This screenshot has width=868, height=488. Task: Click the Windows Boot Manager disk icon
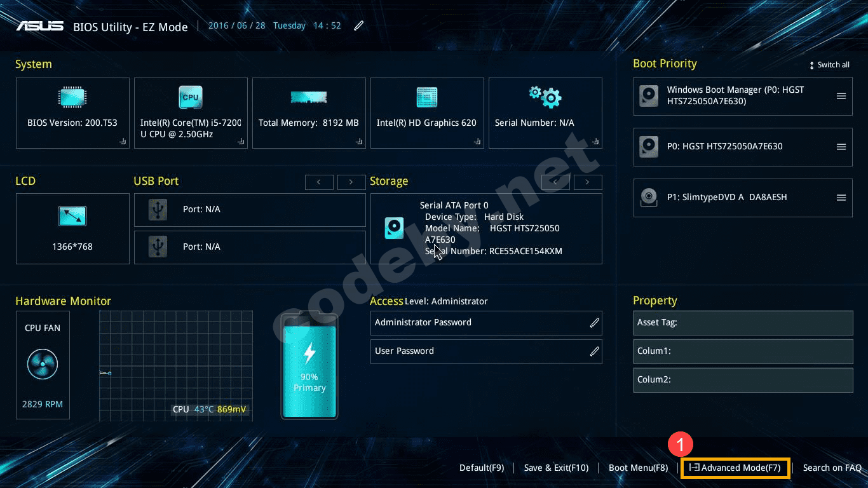click(649, 96)
